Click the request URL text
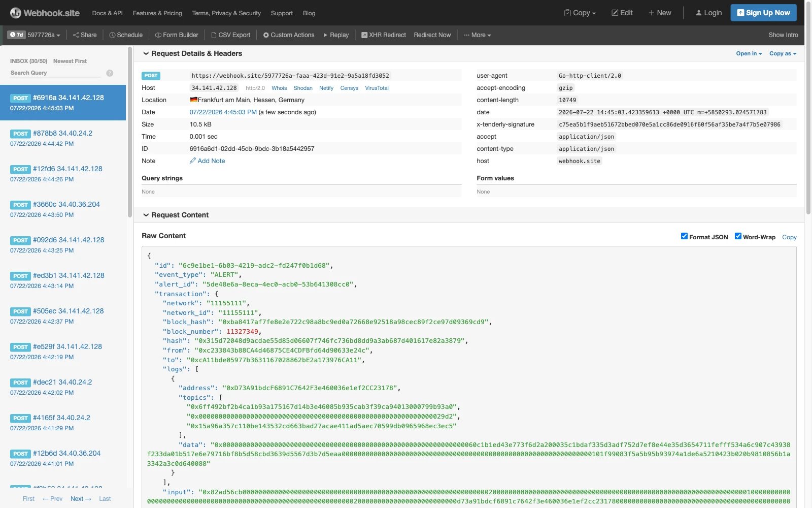The image size is (812, 508). 290,76
